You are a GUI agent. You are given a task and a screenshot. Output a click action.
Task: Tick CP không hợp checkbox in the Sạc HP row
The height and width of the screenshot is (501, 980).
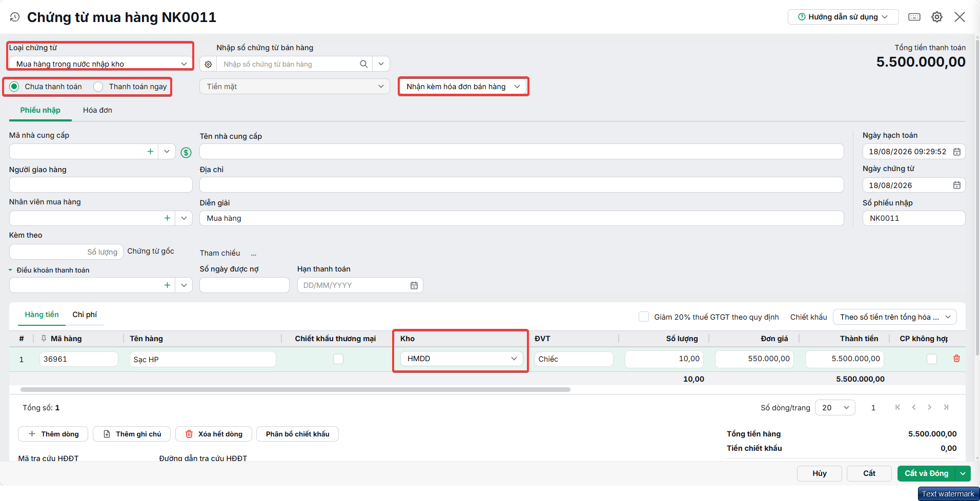point(932,359)
